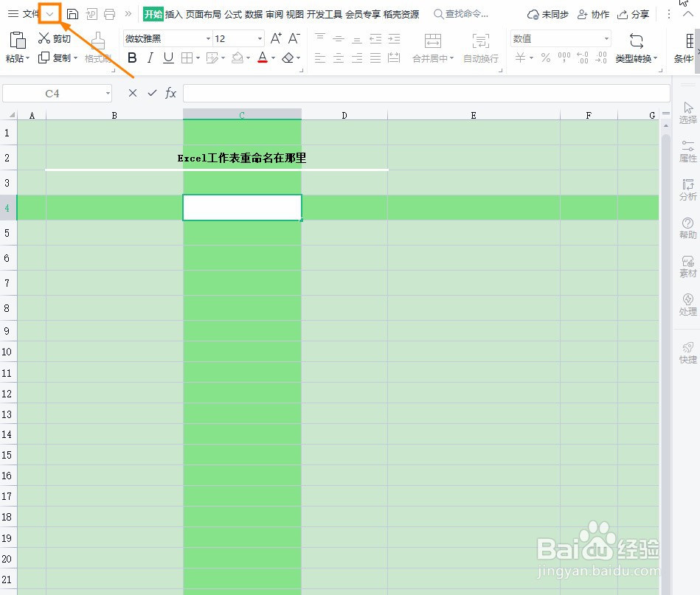700x595 pixels.
Task: Click the decrease indent icon
Action: 375,39
